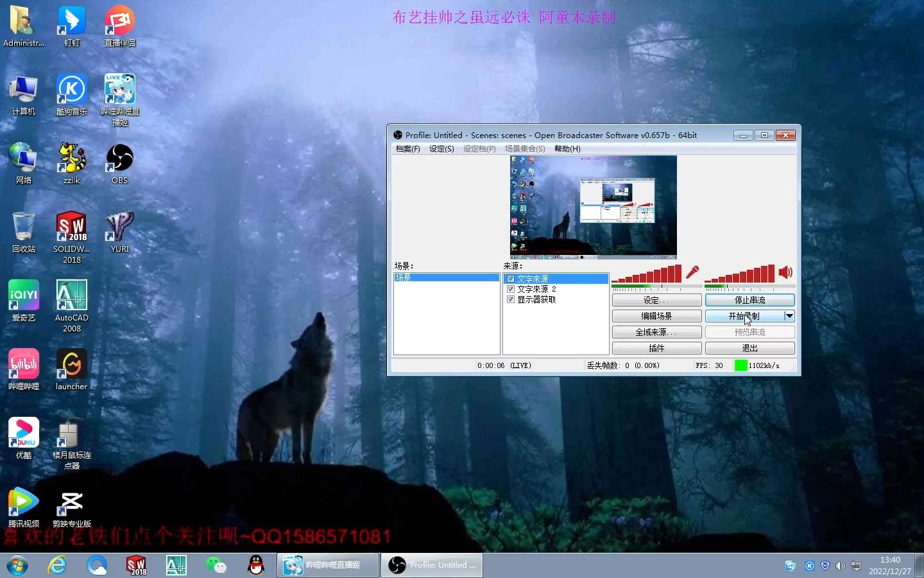Image resolution: width=924 pixels, height=578 pixels.
Task: Adjust the desktop audio volume slider bars
Action: pos(739,274)
